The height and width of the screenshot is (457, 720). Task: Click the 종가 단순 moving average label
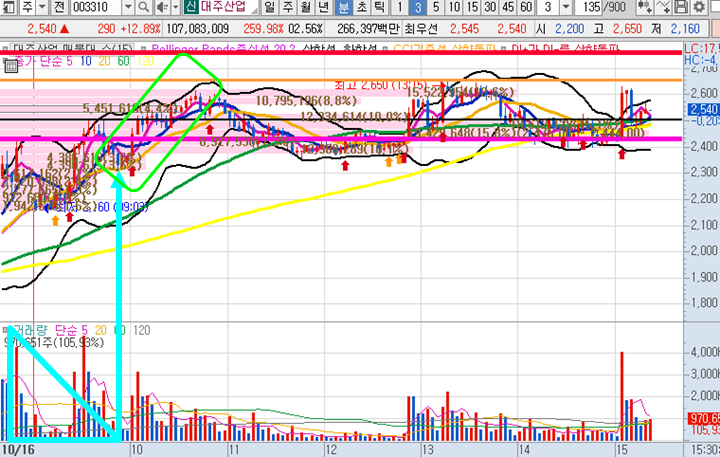(44, 62)
